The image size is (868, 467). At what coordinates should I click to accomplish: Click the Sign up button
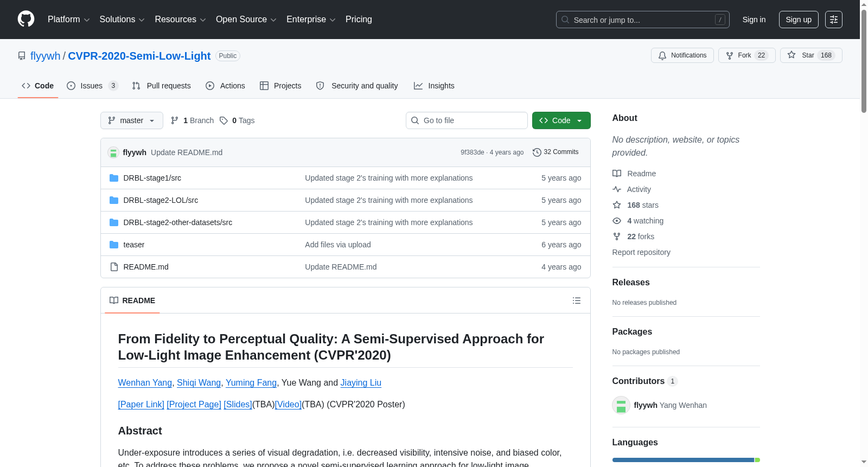pos(799,20)
